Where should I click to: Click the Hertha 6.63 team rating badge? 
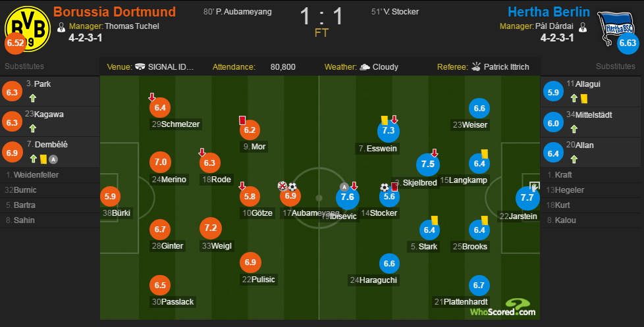pyautogui.click(x=628, y=43)
